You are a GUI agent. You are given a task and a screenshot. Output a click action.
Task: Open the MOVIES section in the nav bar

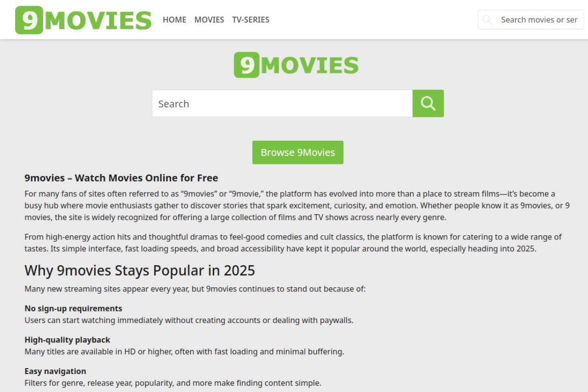point(209,20)
